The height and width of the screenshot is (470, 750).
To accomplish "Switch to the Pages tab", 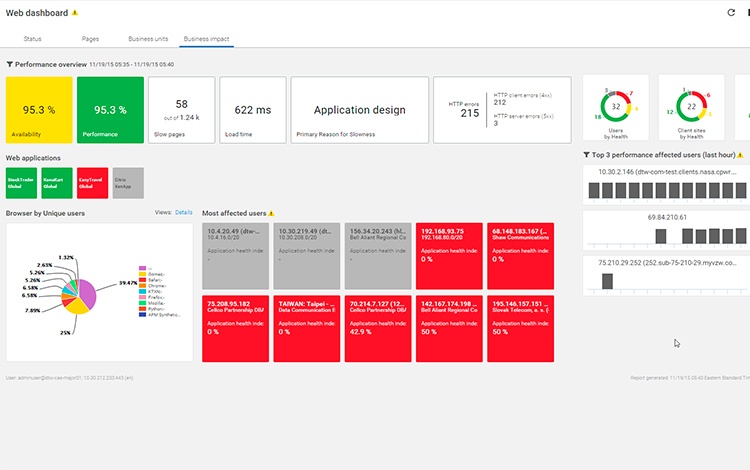I will (90, 39).
